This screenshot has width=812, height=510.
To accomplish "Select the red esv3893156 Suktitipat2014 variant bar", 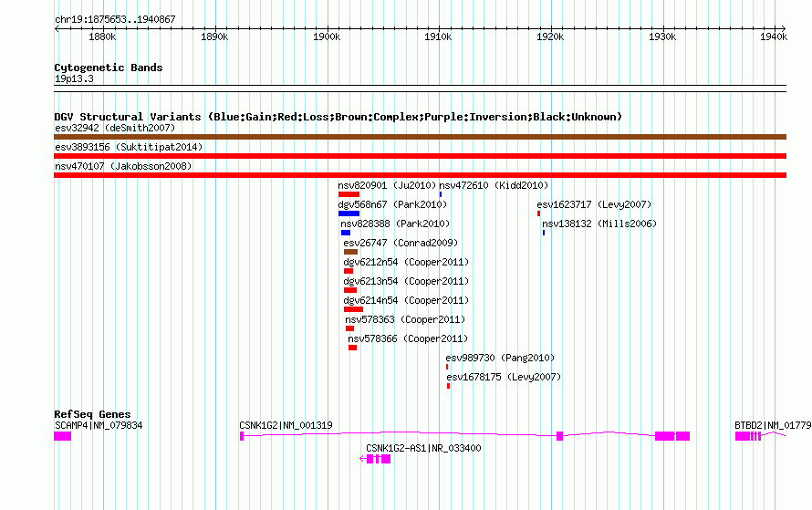I will [x=420, y=156].
